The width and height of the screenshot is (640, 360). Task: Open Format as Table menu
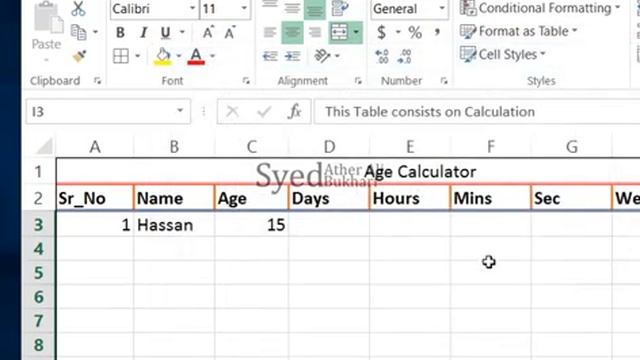(518, 31)
